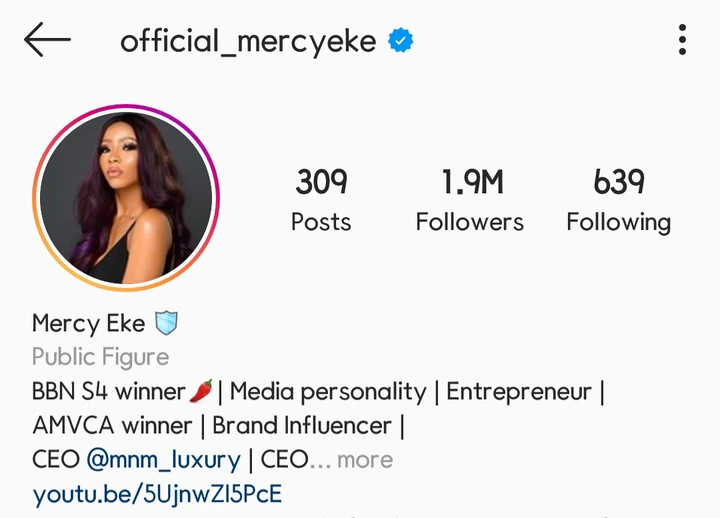Open the youtu.be/5UjnwZI5PcE link

click(157, 494)
